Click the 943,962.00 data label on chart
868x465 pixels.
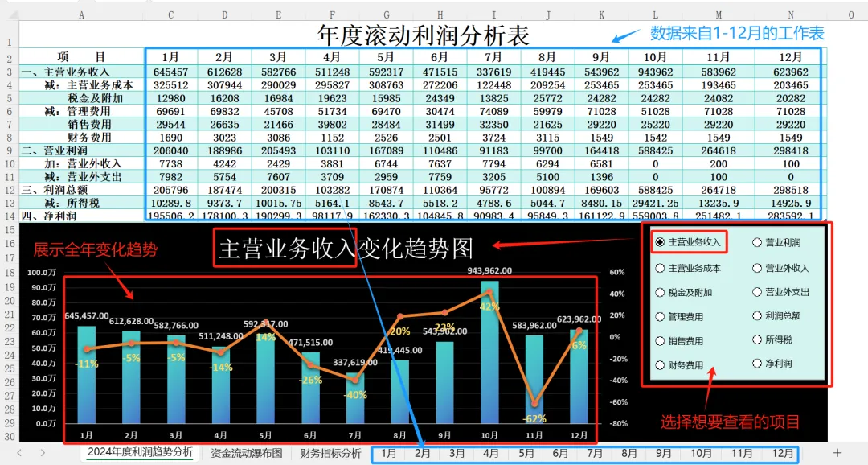point(489,270)
